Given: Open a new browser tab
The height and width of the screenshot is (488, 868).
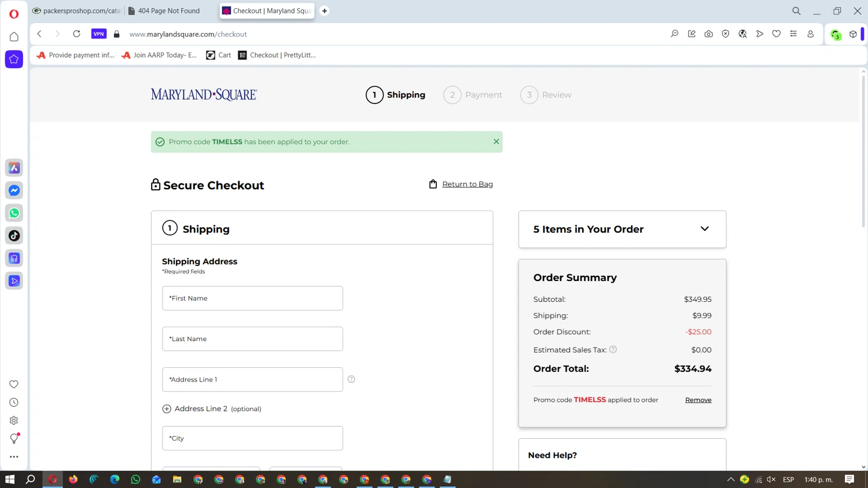Looking at the screenshot, I should pyautogui.click(x=325, y=11).
